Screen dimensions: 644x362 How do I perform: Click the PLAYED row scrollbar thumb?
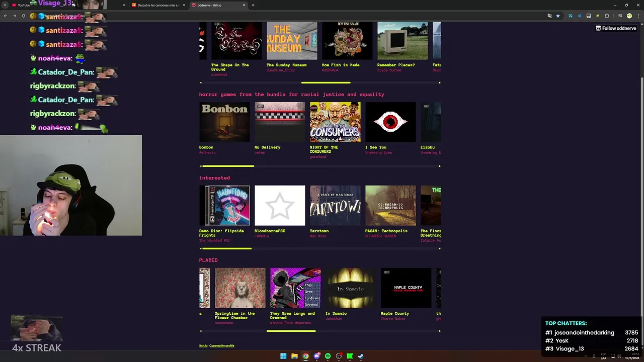click(x=291, y=331)
